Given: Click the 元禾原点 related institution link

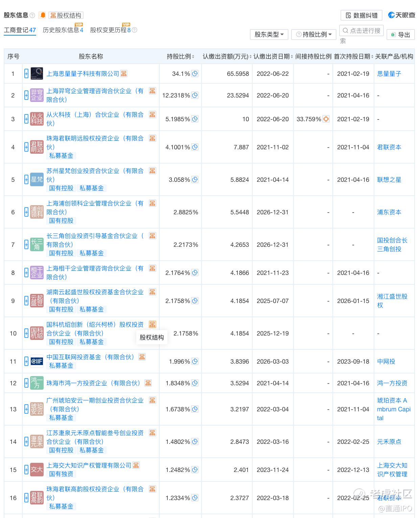Looking at the screenshot, I should (389, 441).
